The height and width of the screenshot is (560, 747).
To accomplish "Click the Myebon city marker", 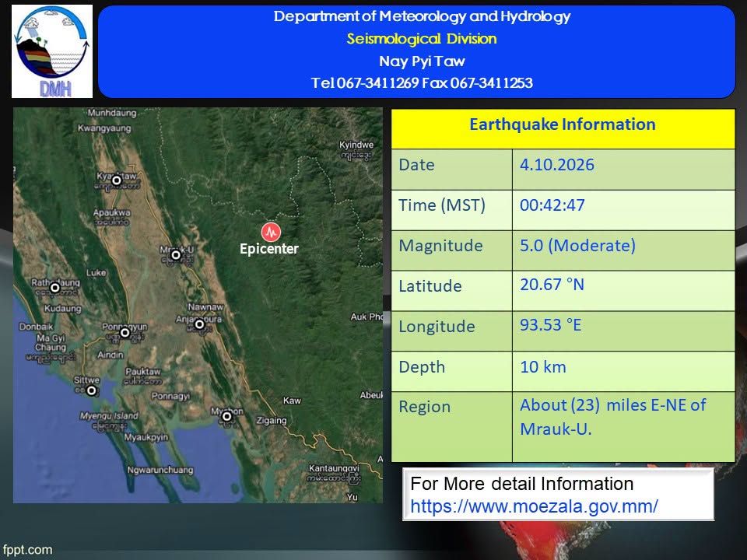I will click(x=227, y=417).
